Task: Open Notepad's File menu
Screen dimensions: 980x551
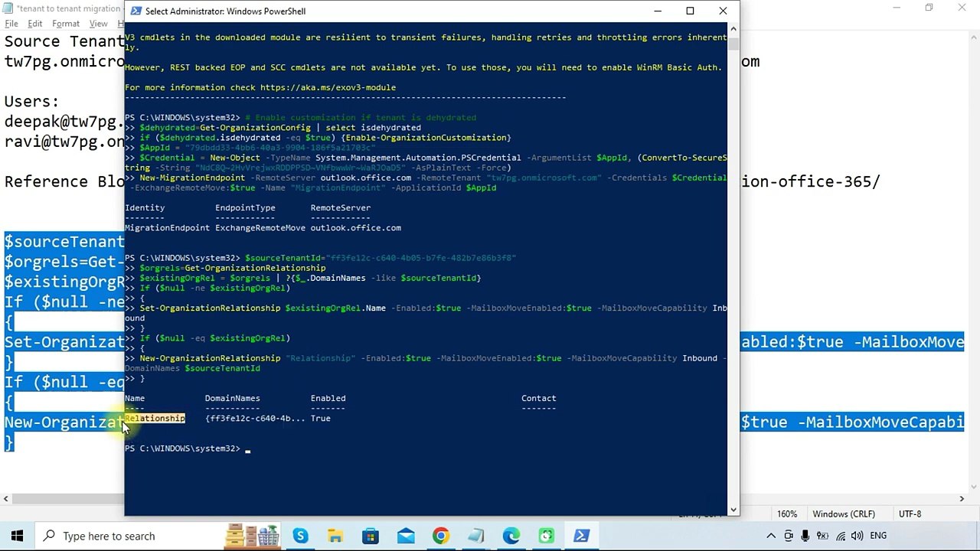Action: (11, 24)
